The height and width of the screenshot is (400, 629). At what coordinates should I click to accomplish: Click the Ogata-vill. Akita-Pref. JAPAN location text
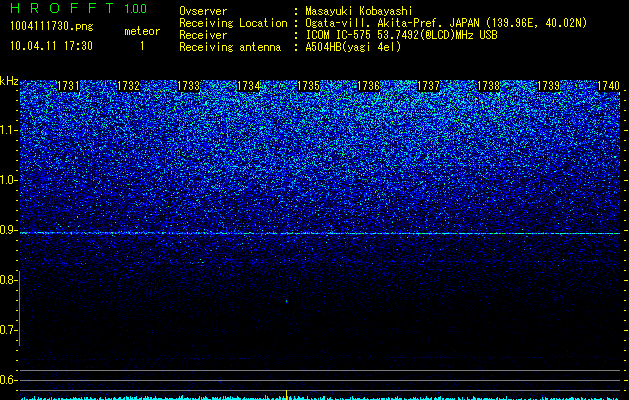tap(446, 23)
